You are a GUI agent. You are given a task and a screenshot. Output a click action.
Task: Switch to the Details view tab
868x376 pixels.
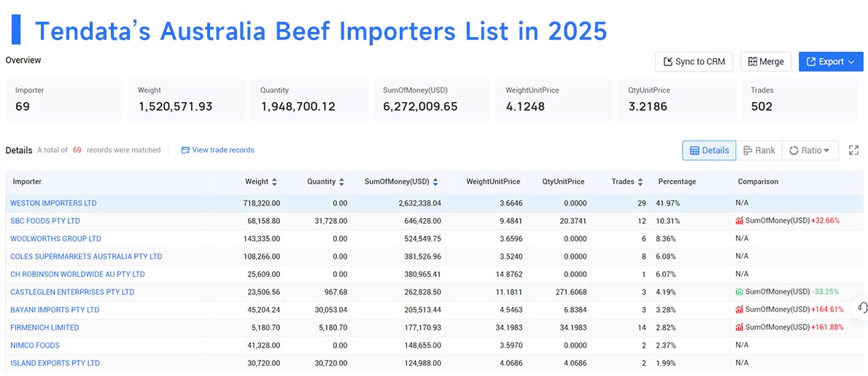pyautogui.click(x=709, y=150)
